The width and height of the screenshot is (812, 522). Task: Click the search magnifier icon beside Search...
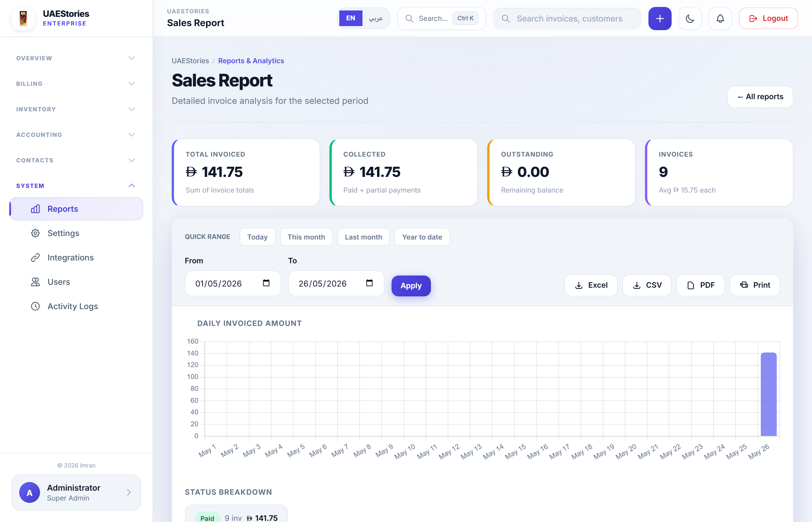409,18
